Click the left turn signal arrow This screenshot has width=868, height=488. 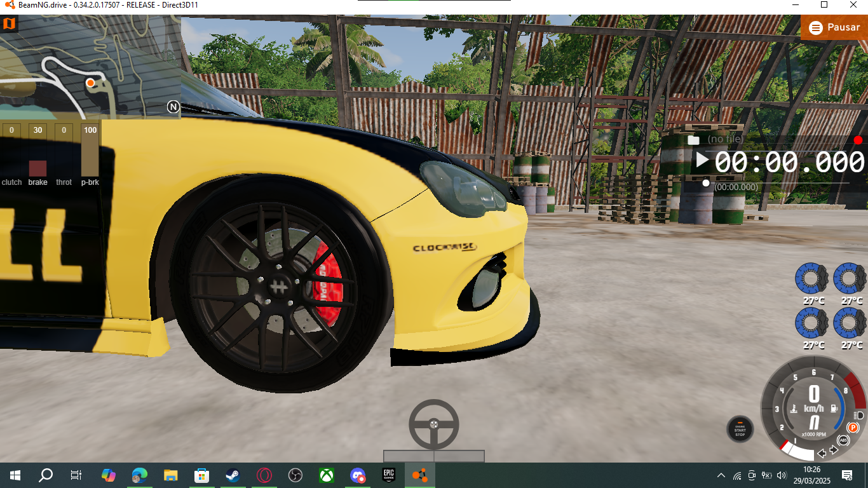(822, 453)
